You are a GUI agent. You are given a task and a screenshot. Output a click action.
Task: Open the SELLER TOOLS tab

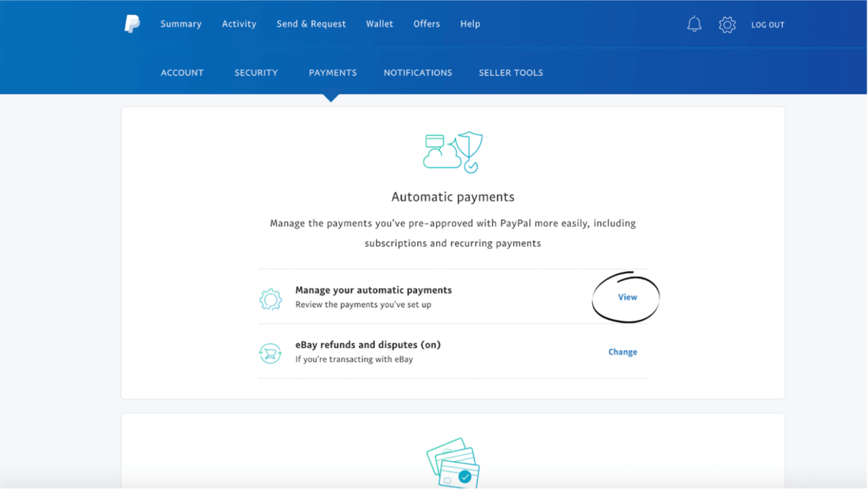tap(511, 72)
